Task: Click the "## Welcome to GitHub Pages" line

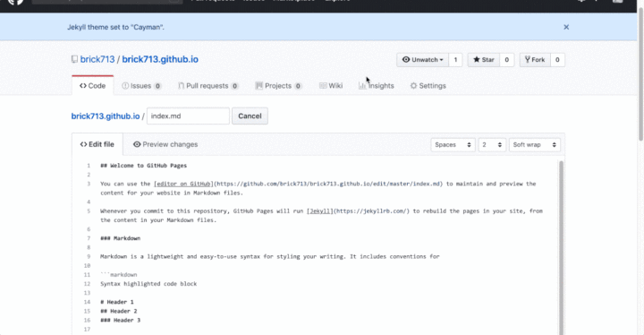Action: 143,166
